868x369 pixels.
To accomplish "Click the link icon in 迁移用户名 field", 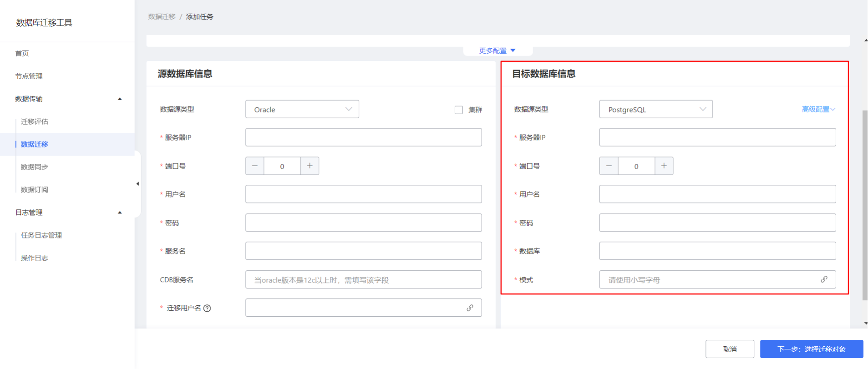I will pyautogui.click(x=470, y=308).
